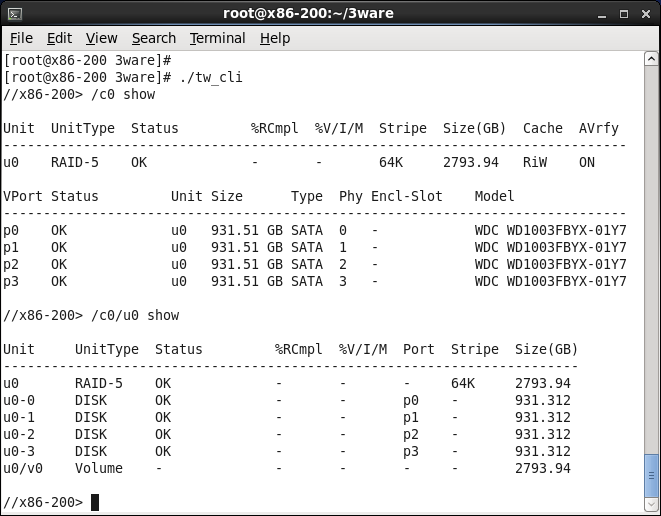Open the Terminal menu
Image resolution: width=661 pixels, height=516 pixels.
(217, 38)
